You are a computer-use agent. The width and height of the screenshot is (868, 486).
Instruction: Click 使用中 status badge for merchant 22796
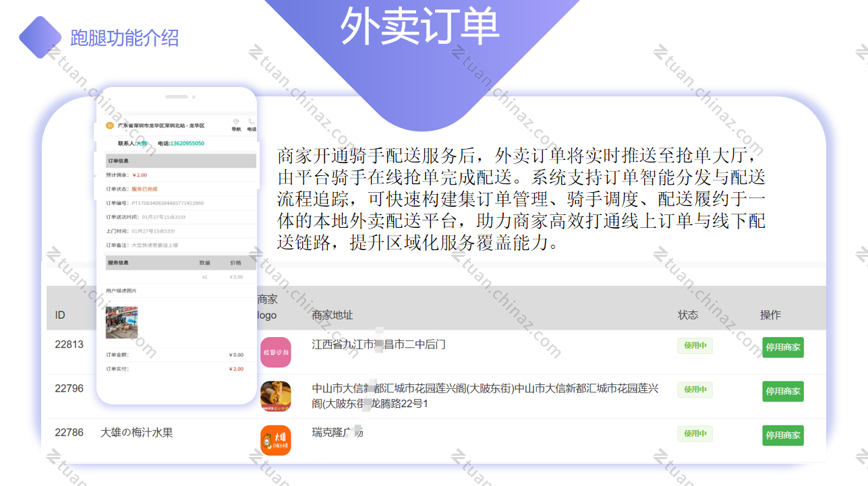point(695,390)
